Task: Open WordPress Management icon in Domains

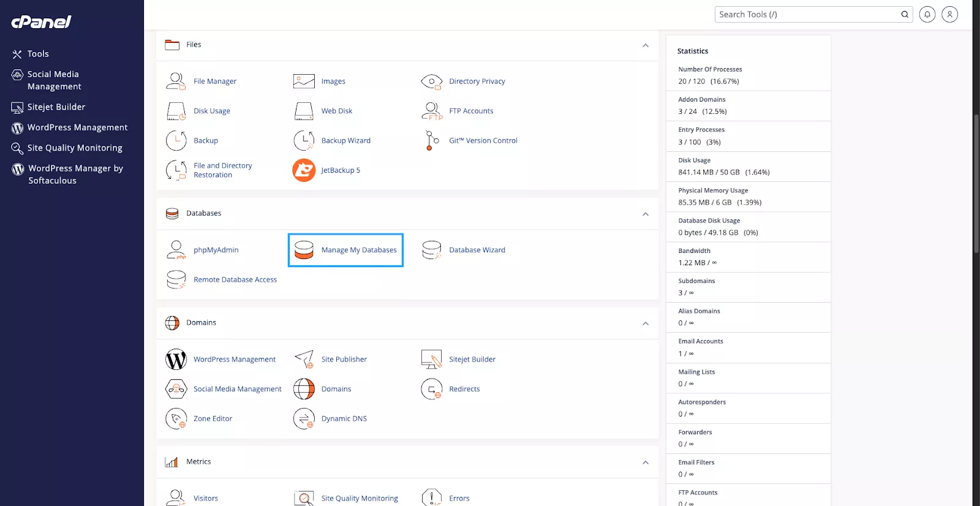Action: [x=176, y=359]
